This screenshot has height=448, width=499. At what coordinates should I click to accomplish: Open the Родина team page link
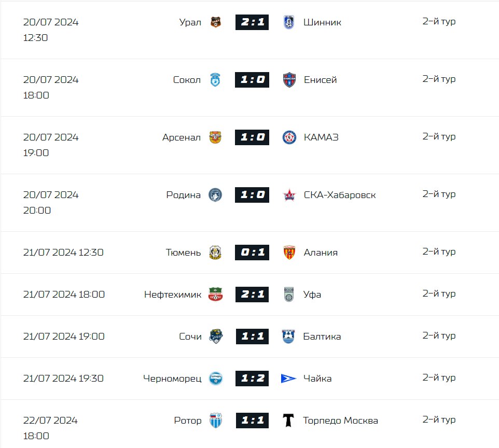pyautogui.click(x=183, y=195)
